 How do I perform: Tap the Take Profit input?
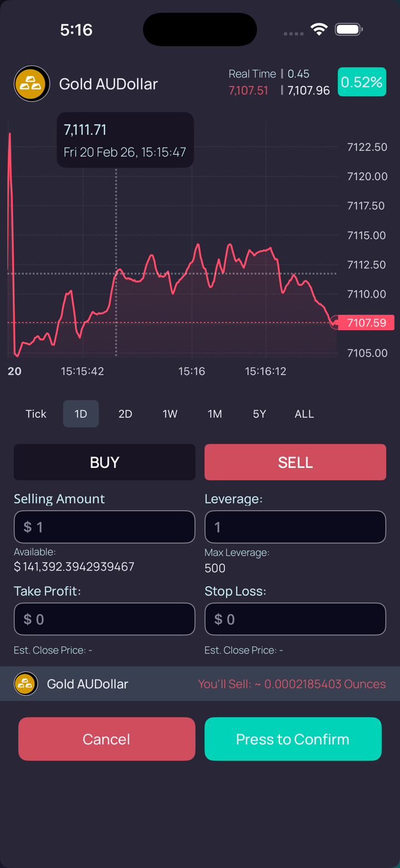click(x=104, y=619)
